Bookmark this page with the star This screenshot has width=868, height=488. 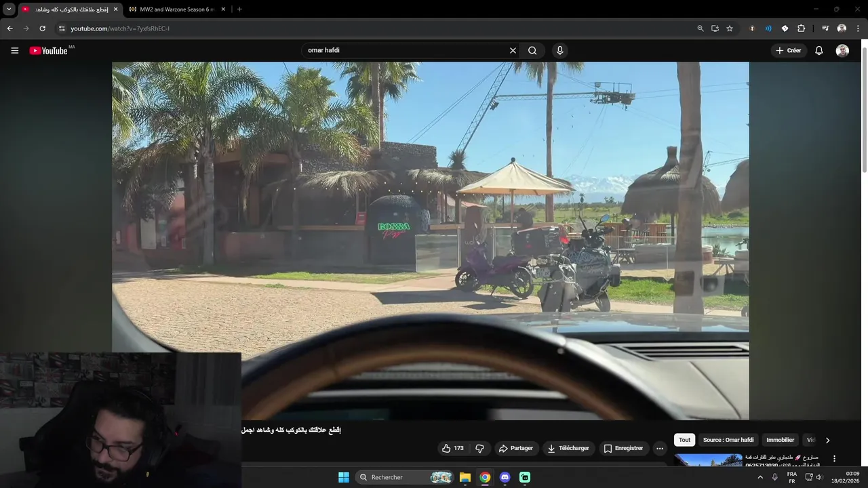click(730, 28)
